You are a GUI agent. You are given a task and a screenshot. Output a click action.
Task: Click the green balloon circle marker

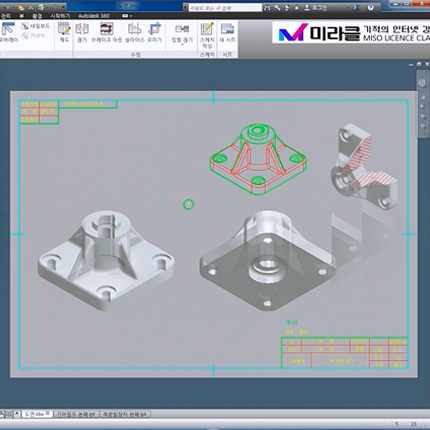(x=188, y=204)
